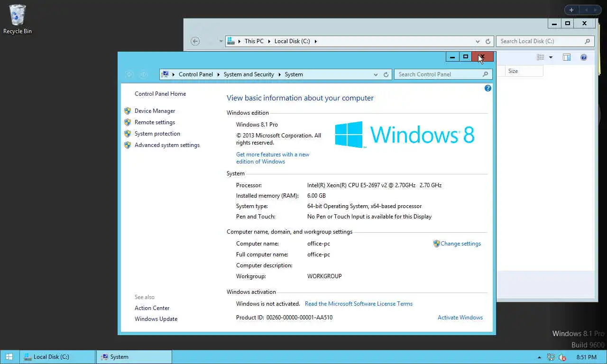Click the Windows Start button
The width and height of the screenshot is (607, 364).
tap(9, 357)
